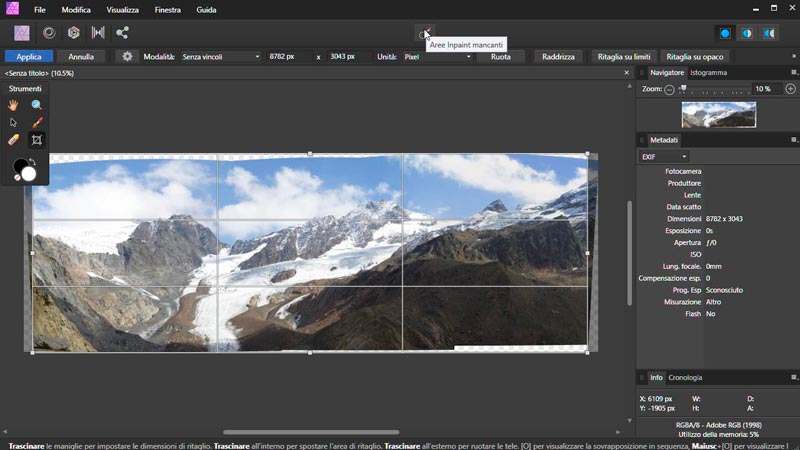This screenshot has width=800, height=450.
Task: Enable split view mode
Action: [747, 34]
